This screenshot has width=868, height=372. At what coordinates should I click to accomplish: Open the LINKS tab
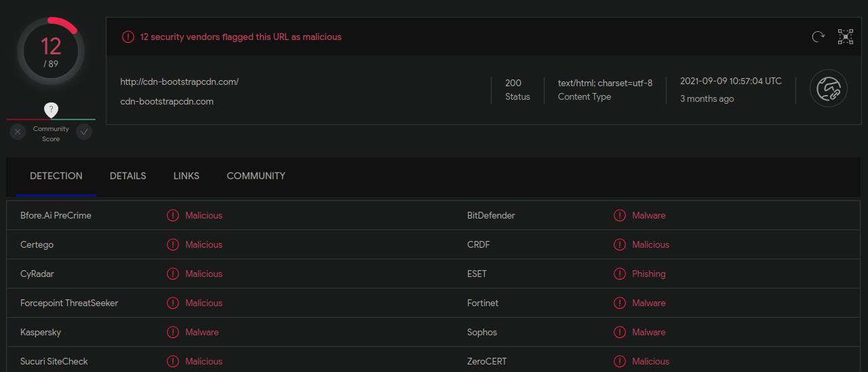point(186,176)
